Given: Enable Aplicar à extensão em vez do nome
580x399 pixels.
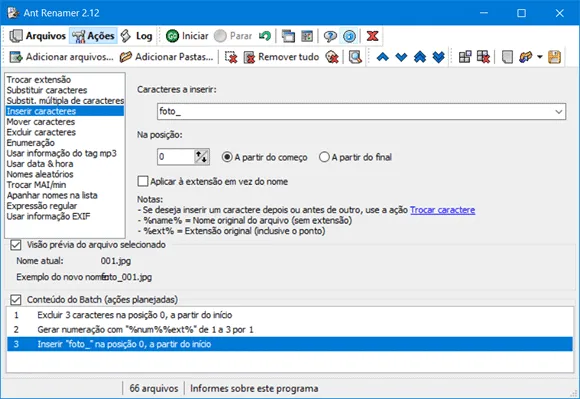Looking at the screenshot, I should click(213, 182).
